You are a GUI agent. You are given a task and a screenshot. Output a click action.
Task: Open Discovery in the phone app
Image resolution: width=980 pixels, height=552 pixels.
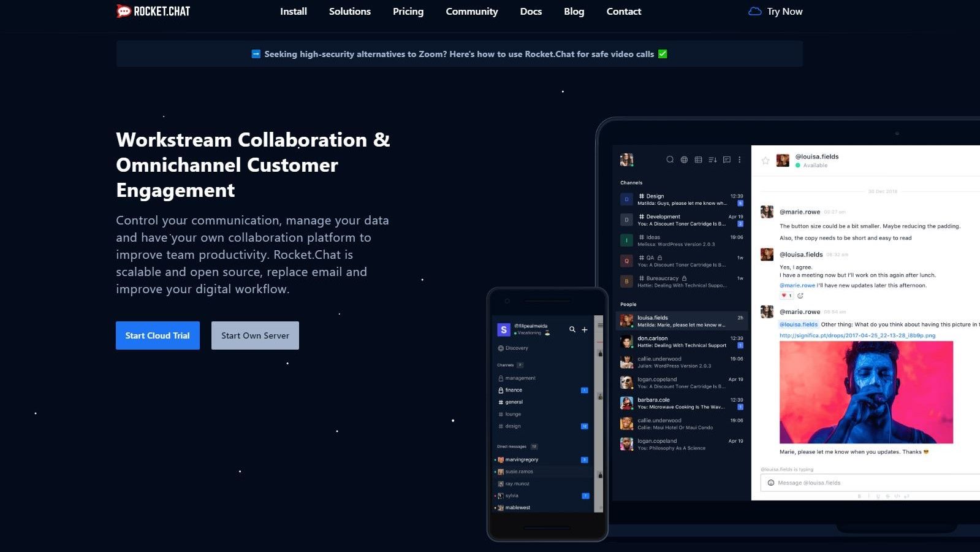click(513, 348)
